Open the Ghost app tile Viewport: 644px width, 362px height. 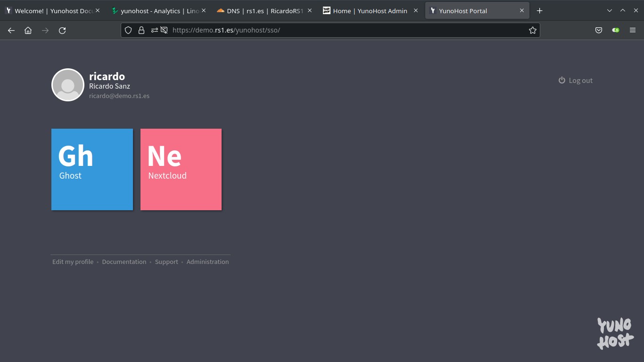(92, 169)
